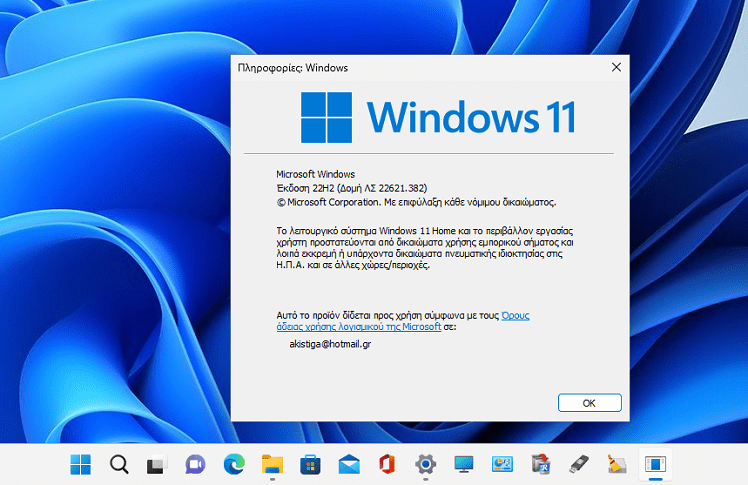Image resolution: width=748 pixels, height=485 pixels.
Task: Open the Mail app taskbar icon
Action: click(x=349, y=464)
